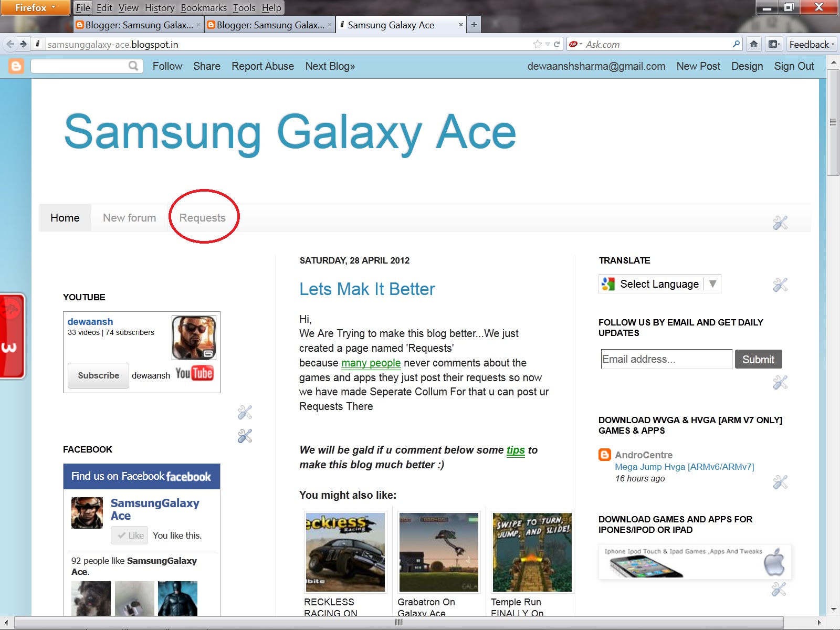Screen dimensions: 840x630
Task: Click the Temple Run thumbnail
Action: click(532, 552)
